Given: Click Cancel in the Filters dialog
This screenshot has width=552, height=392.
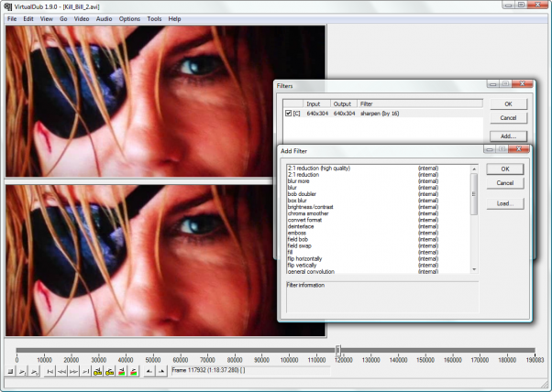Looking at the screenshot, I should point(508,118).
